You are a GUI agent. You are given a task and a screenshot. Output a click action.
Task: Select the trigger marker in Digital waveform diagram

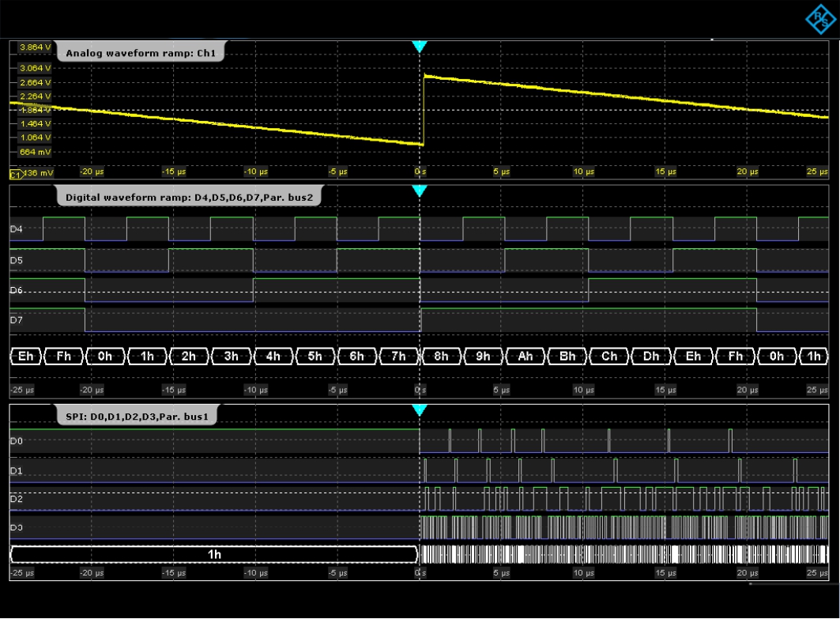tap(420, 191)
